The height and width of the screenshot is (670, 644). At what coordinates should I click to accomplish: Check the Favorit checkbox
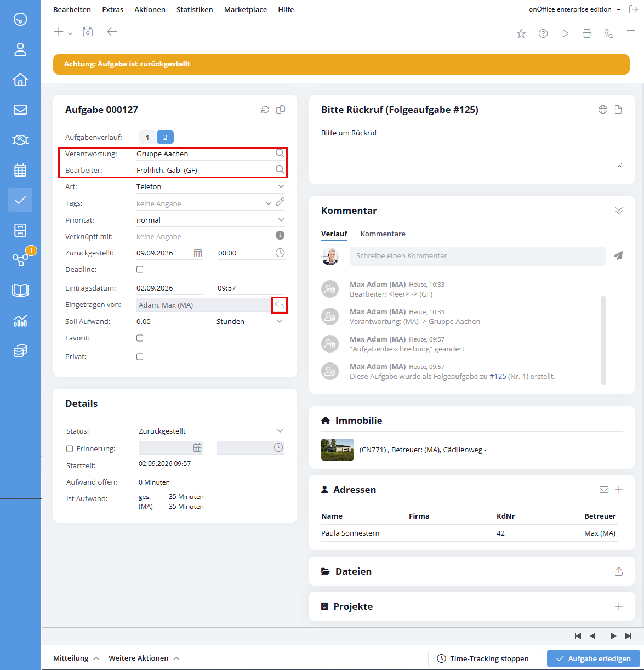click(140, 338)
